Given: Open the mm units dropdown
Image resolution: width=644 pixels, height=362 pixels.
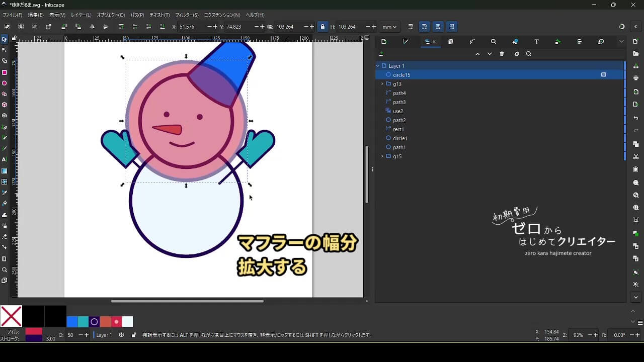Looking at the screenshot, I should click(389, 27).
